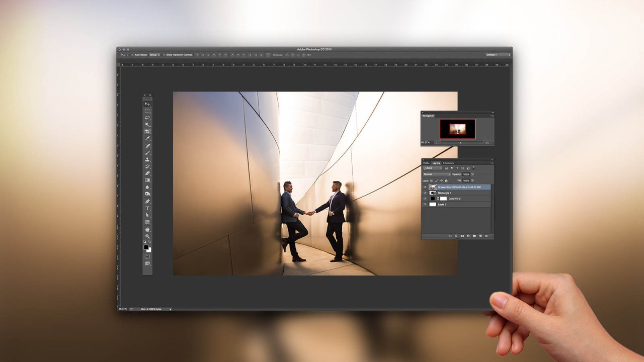Toggle visibility of Color Fill 2 layer
The width and height of the screenshot is (644, 362).
click(x=425, y=199)
